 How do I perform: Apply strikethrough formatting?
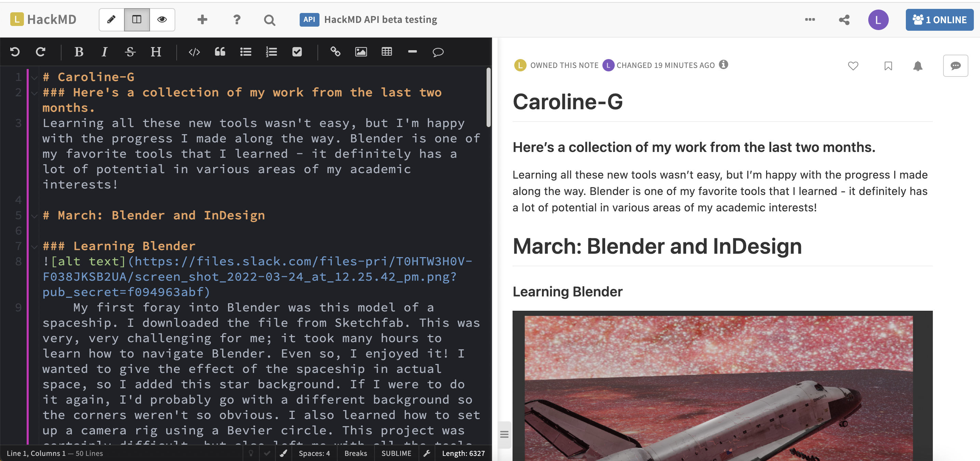tap(130, 52)
